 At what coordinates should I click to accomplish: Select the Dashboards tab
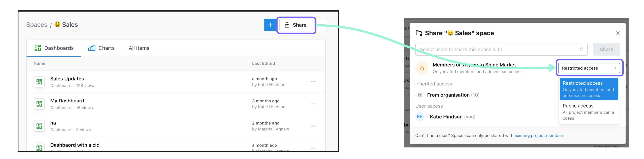coord(54,48)
